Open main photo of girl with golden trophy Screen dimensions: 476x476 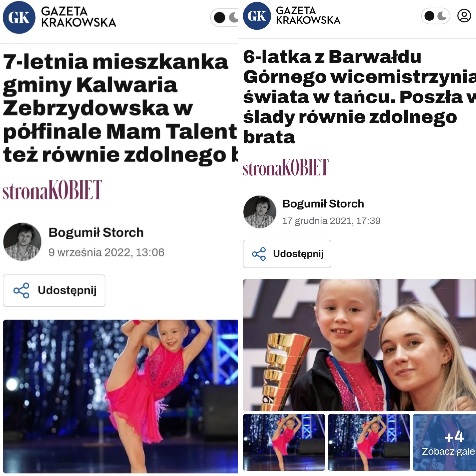point(359,345)
